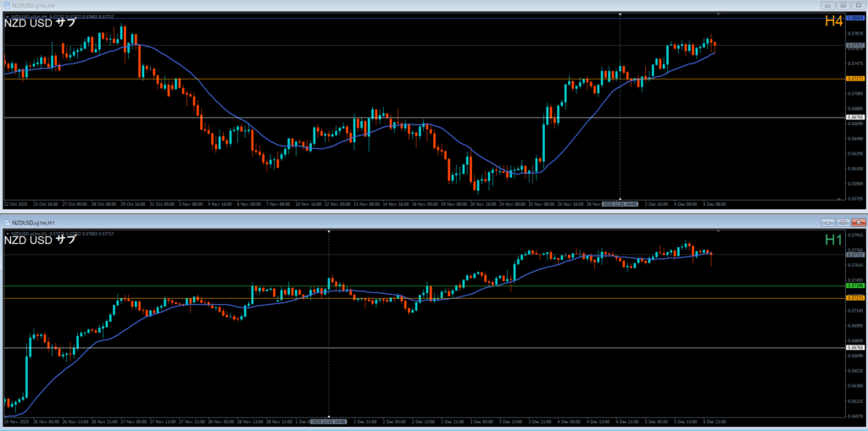The height and width of the screenshot is (431, 868).
Task: Click the NZD USD サブ label in H4 chart
Action: pos(40,24)
